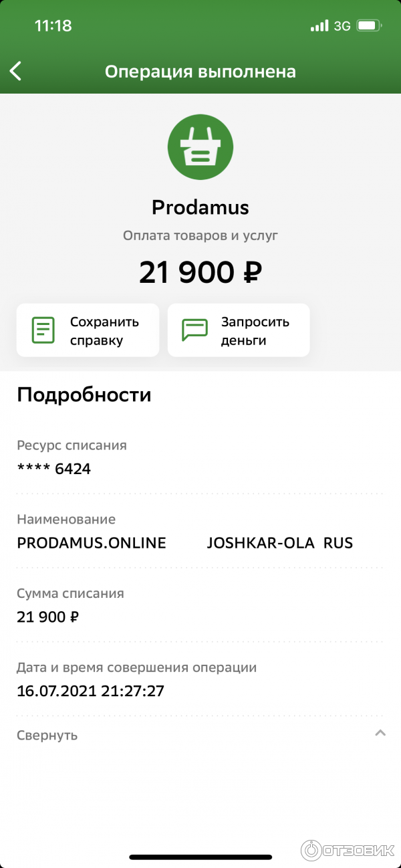Click the document icon for saving receipt
This screenshot has height=868, width=401.
point(43,330)
